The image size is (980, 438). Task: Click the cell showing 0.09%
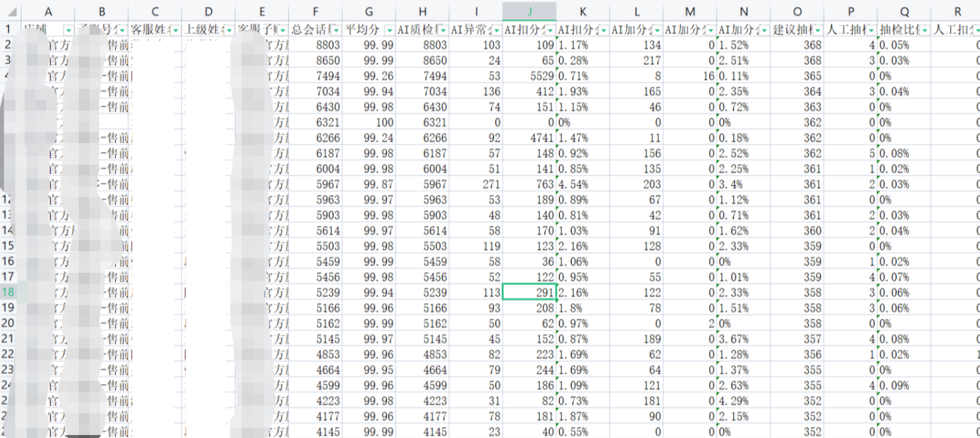pos(904,385)
